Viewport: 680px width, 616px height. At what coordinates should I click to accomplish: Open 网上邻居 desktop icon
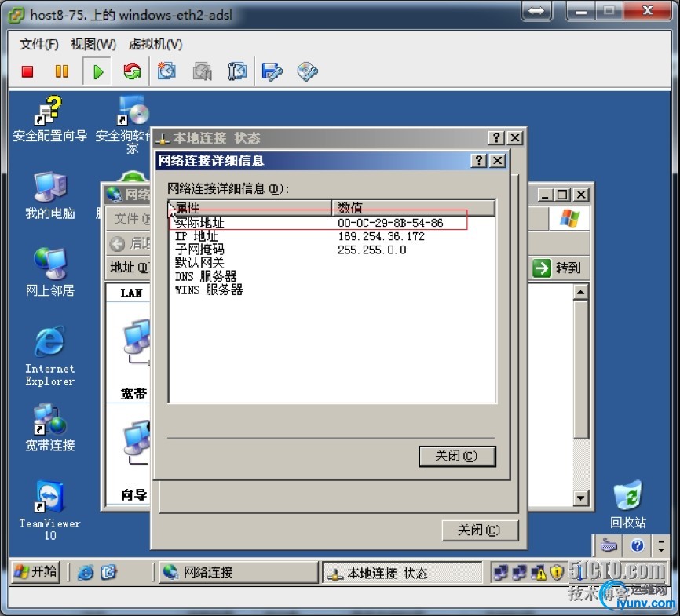[x=49, y=273]
